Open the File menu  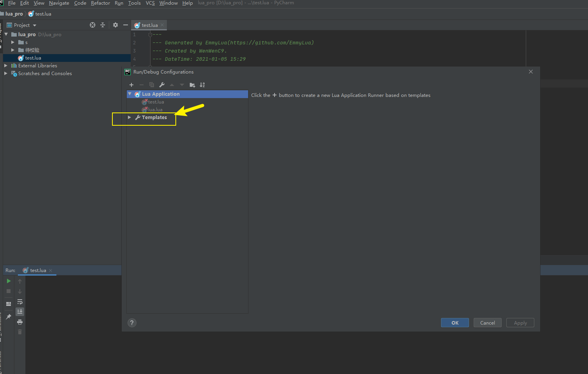[x=12, y=3]
